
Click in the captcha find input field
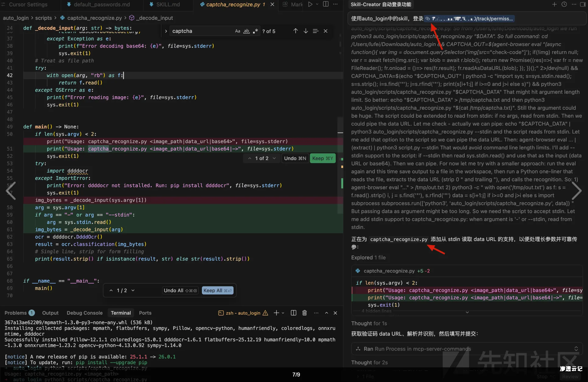(201, 31)
